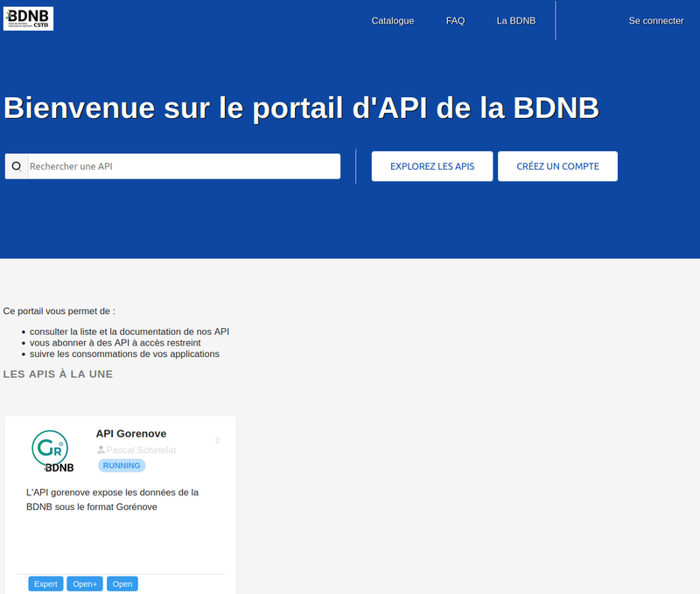Click the Pascal Schetelat author name
This screenshot has height=594, width=700.
click(142, 450)
